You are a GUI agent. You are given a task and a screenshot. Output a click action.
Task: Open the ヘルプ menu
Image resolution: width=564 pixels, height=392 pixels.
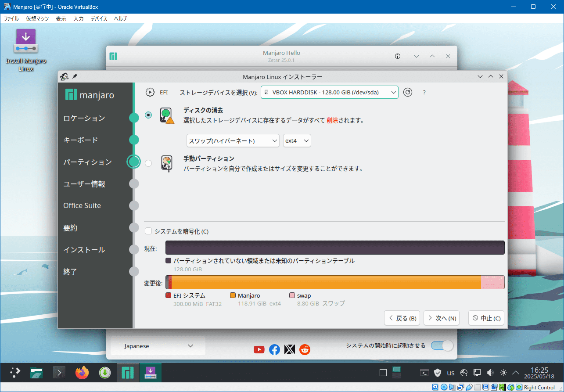click(120, 18)
